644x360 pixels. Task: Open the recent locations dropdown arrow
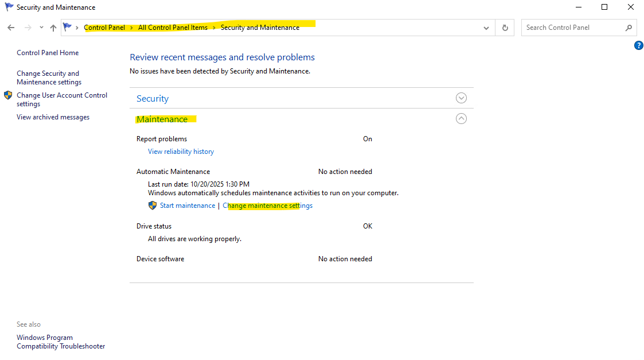pos(41,28)
